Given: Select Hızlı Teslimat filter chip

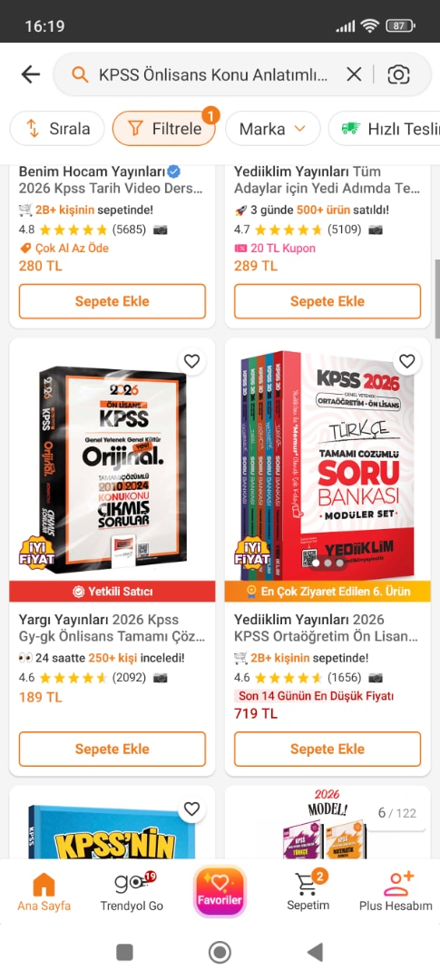Looking at the screenshot, I should 384,129.
